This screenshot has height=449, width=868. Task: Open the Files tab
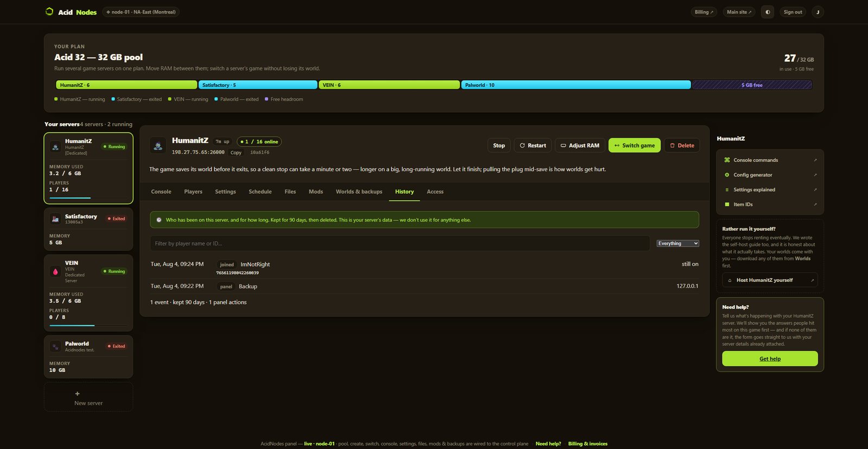coord(290,192)
